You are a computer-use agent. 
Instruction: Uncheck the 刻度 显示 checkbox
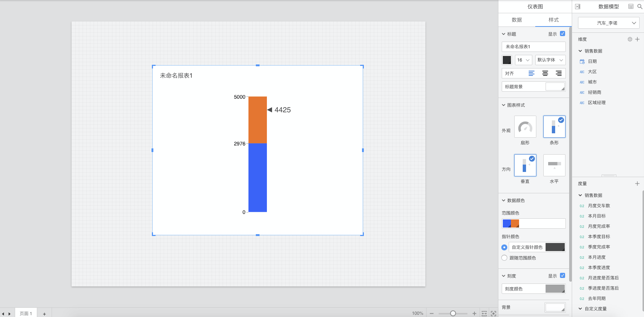[x=563, y=275]
